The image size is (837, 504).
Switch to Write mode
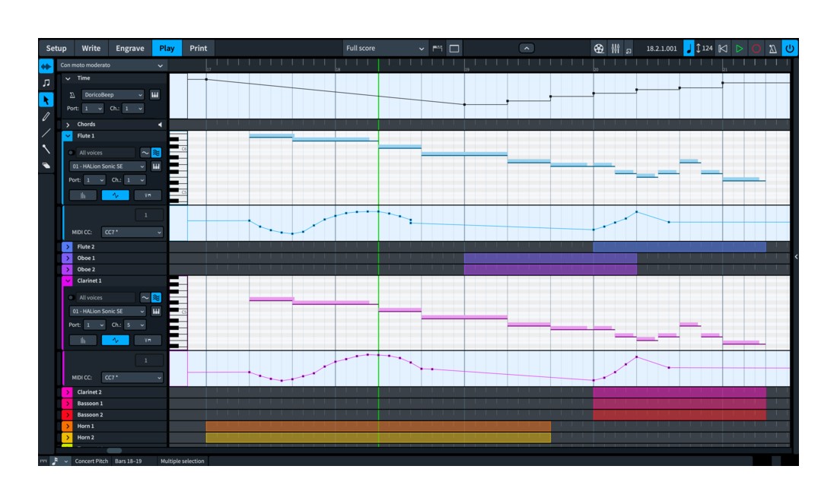pos(91,48)
